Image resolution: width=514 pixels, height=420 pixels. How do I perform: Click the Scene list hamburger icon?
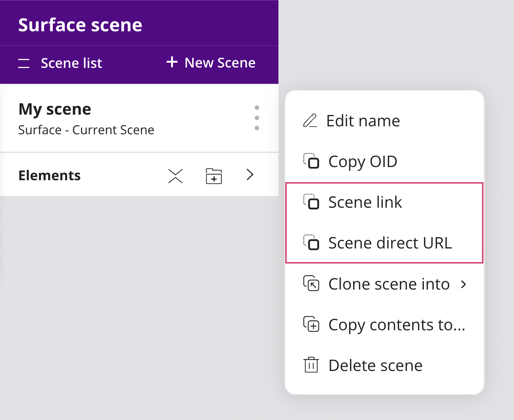click(x=24, y=63)
